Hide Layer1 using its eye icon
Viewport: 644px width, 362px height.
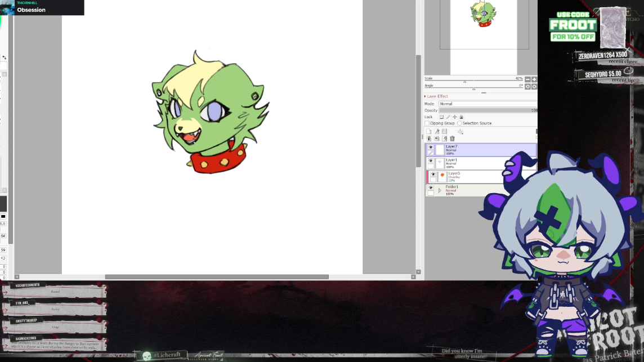[431, 160]
